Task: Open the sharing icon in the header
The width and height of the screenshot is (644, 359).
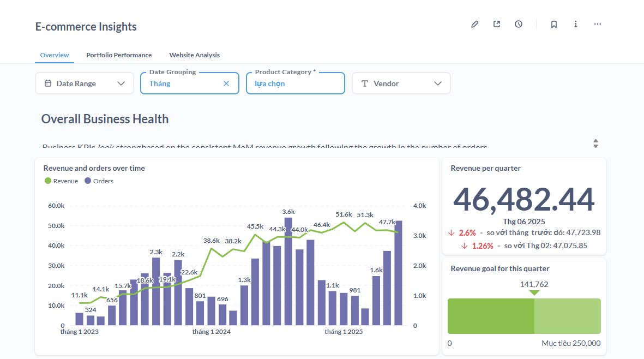Action: (x=497, y=25)
